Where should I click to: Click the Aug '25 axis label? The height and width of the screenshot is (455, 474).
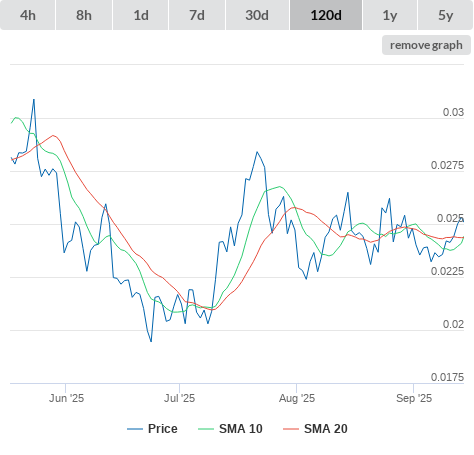tap(297, 398)
